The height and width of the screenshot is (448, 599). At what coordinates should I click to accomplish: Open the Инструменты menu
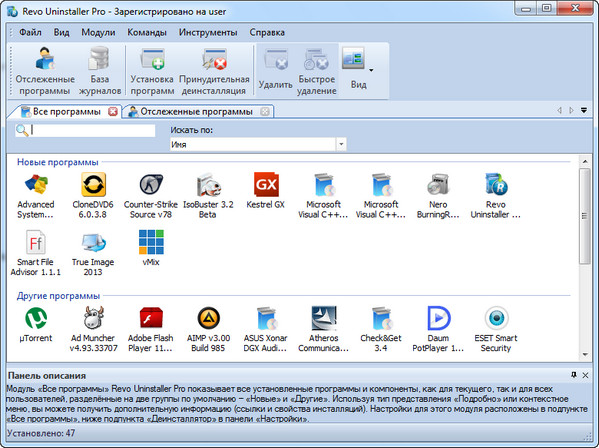click(x=208, y=32)
